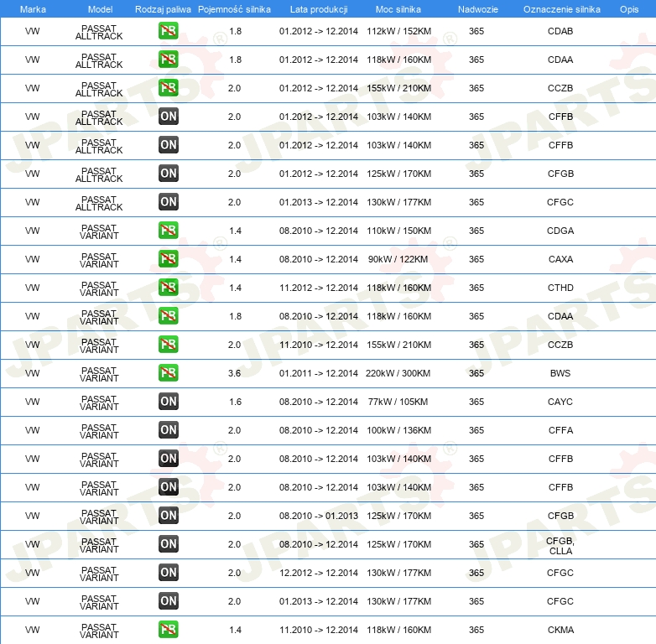
Task: Click PASSAT ALLTRACK model in the CDAB row
Action: 99,32
